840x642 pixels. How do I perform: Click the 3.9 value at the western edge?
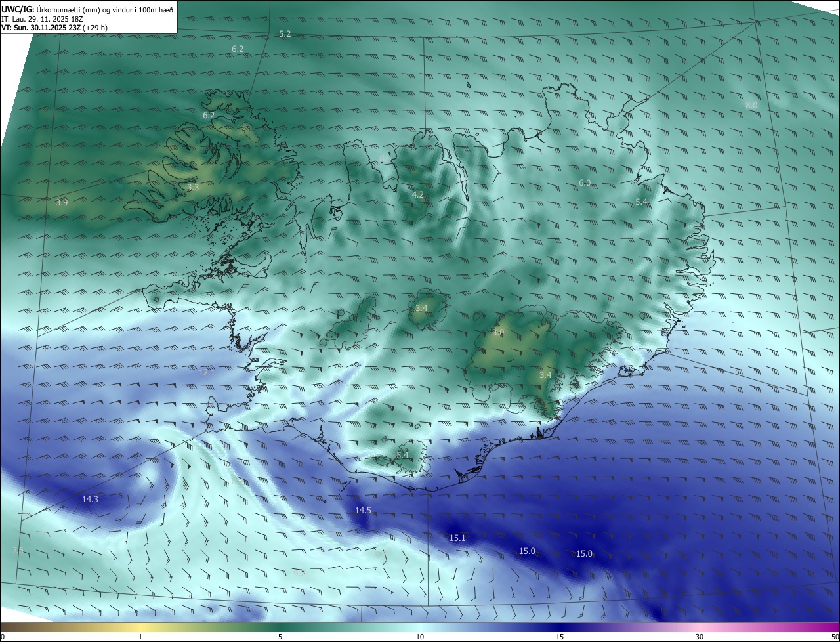point(62,202)
